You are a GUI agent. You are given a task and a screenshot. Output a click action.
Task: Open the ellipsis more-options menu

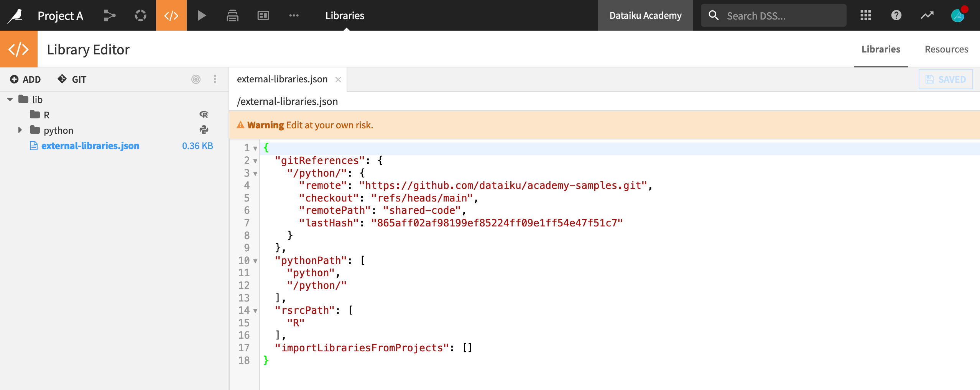294,15
